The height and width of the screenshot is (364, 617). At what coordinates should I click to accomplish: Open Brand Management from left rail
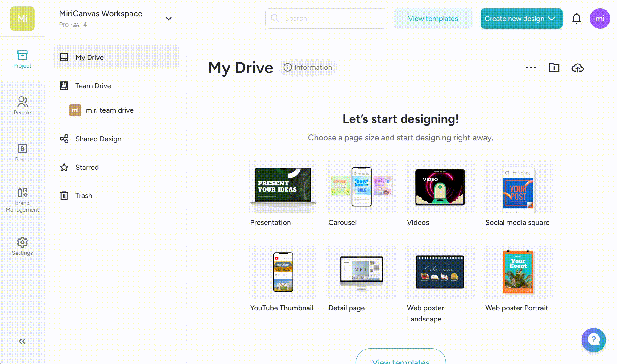pyautogui.click(x=22, y=200)
